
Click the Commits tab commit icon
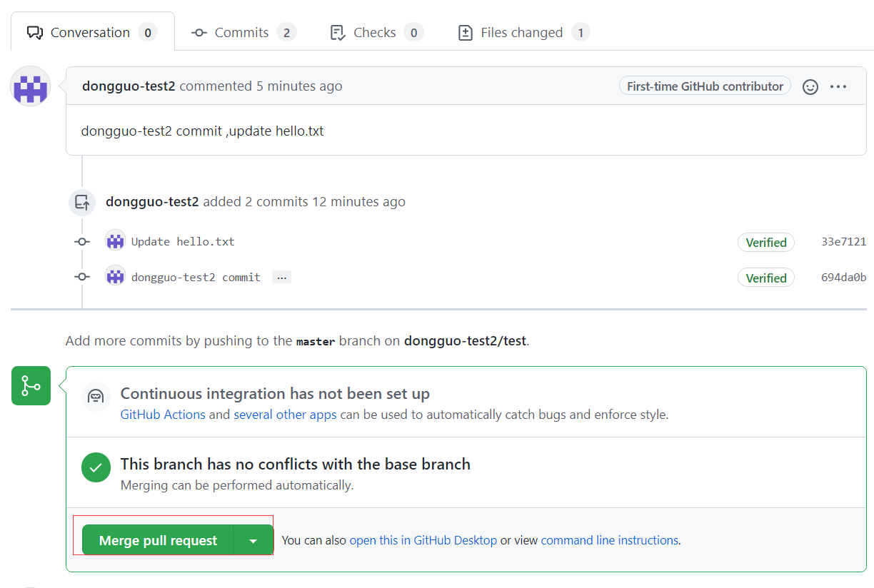click(x=199, y=32)
